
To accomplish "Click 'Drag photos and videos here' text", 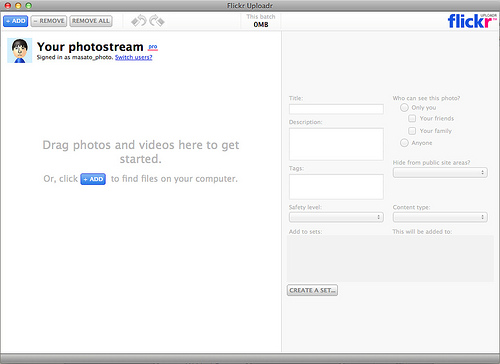I will tap(141, 152).
